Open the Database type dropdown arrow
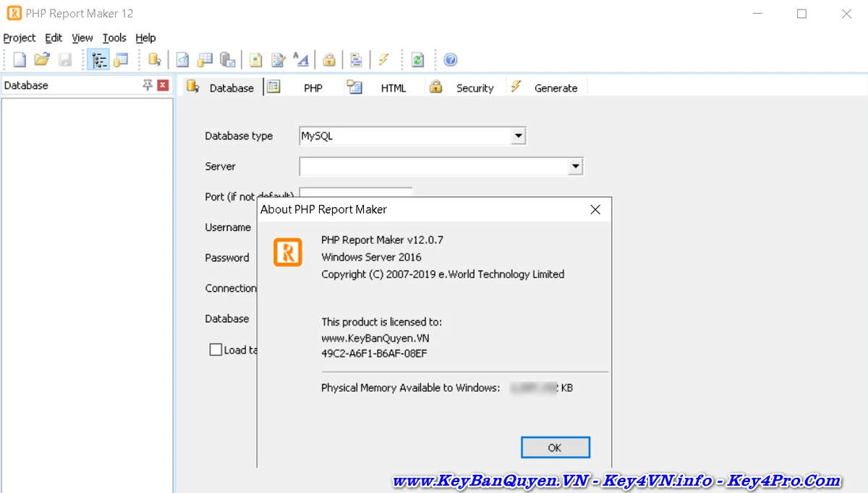Image resolution: width=868 pixels, height=493 pixels. (518, 135)
